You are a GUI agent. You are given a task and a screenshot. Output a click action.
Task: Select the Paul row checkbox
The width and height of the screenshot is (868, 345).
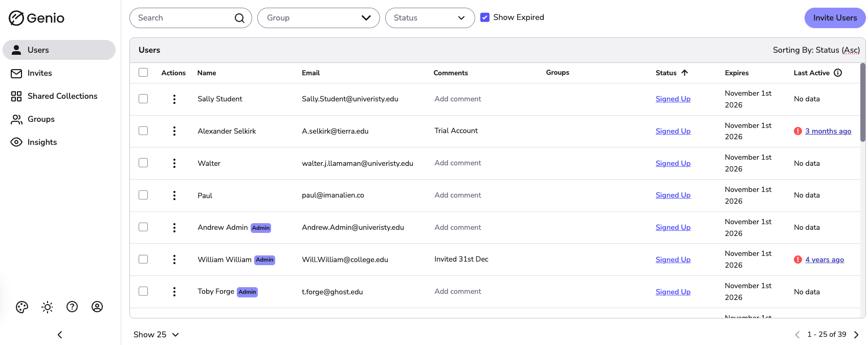tap(143, 195)
